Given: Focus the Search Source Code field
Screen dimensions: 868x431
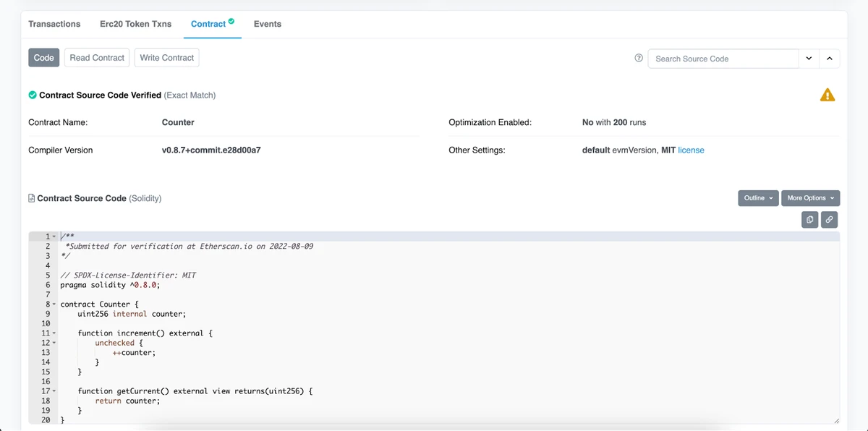Looking at the screenshot, I should [723, 59].
